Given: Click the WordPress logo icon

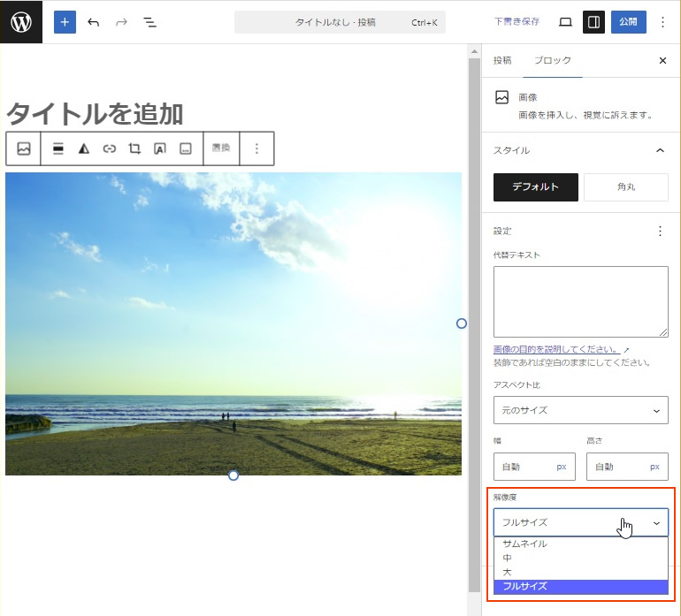Looking at the screenshot, I should (21, 22).
